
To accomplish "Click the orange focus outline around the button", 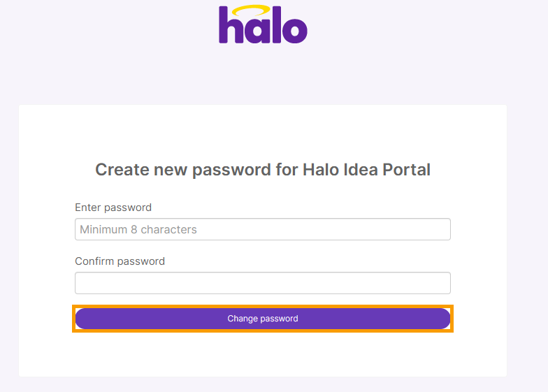I will tap(263, 306).
